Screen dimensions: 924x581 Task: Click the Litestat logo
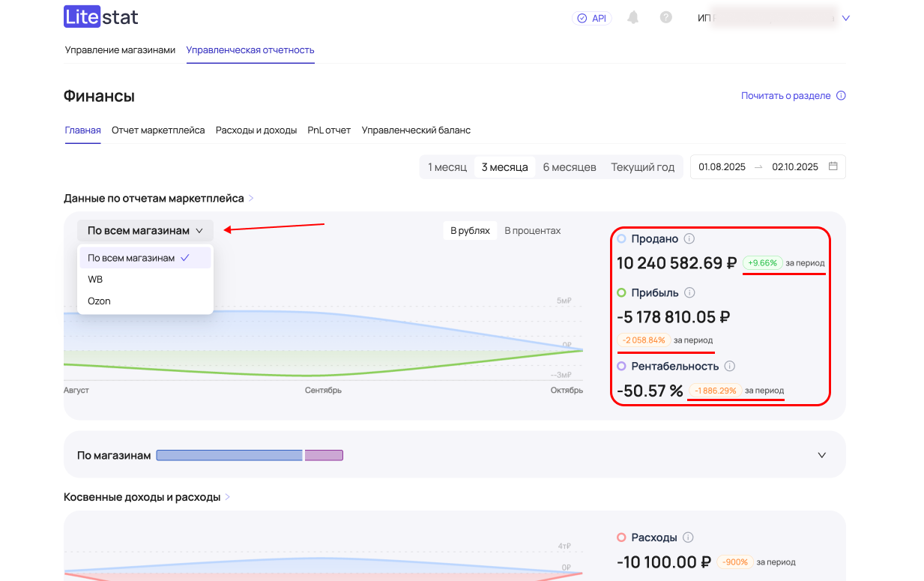coord(100,17)
